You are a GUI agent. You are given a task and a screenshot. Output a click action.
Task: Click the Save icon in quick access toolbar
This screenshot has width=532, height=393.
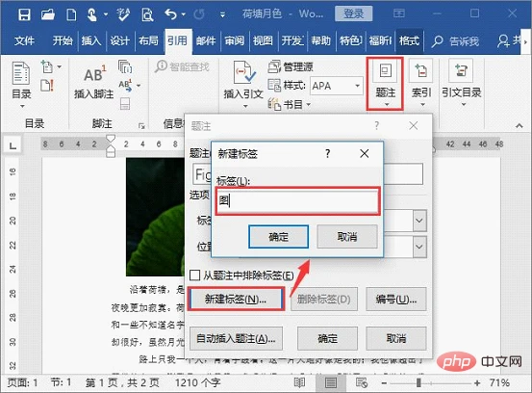click(x=24, y=14)
